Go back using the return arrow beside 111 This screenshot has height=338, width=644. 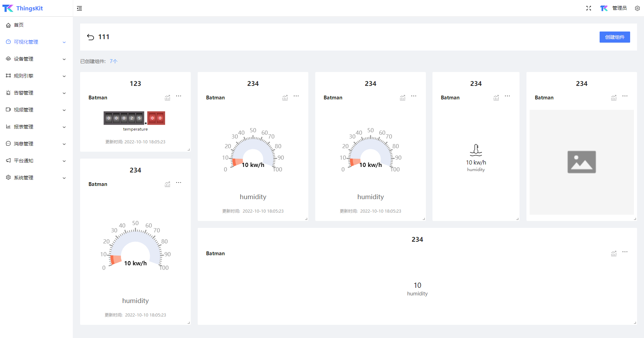91,37
